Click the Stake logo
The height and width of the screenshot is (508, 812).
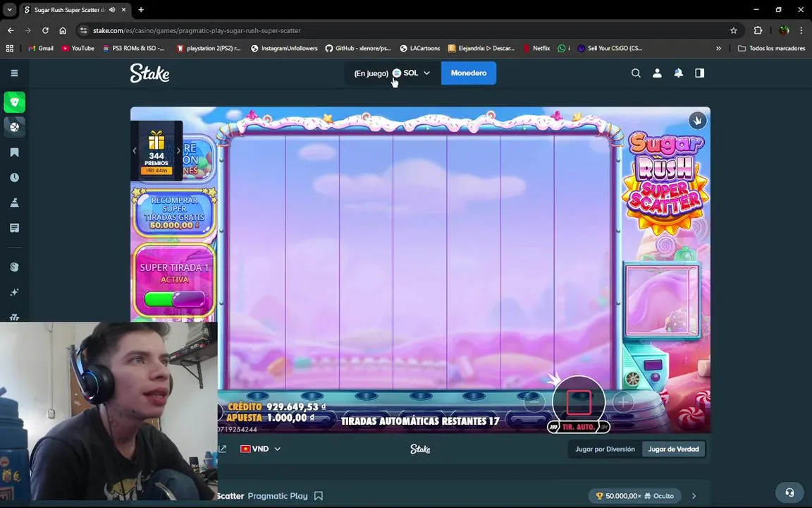pyautogui.click(x=149, y=73)
